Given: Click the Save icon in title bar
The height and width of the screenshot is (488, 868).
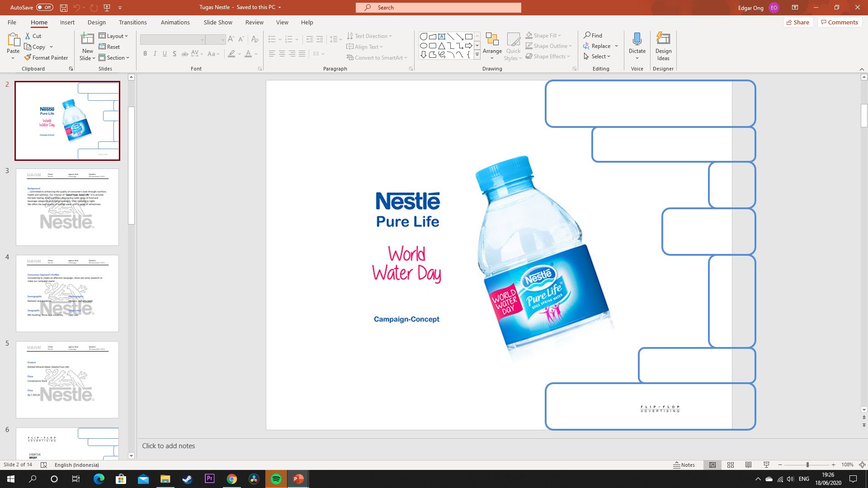Looking at the screenshot, I should 64,8.
